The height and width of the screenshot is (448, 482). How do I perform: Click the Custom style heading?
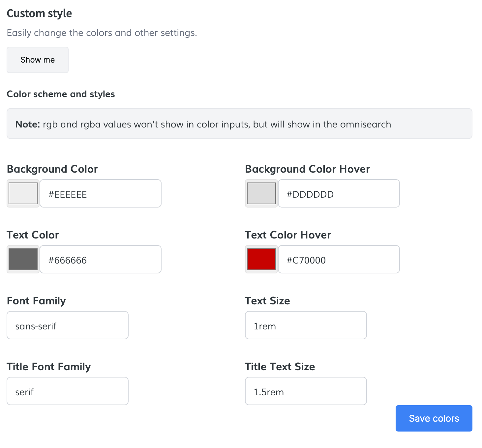coord(39,14)
